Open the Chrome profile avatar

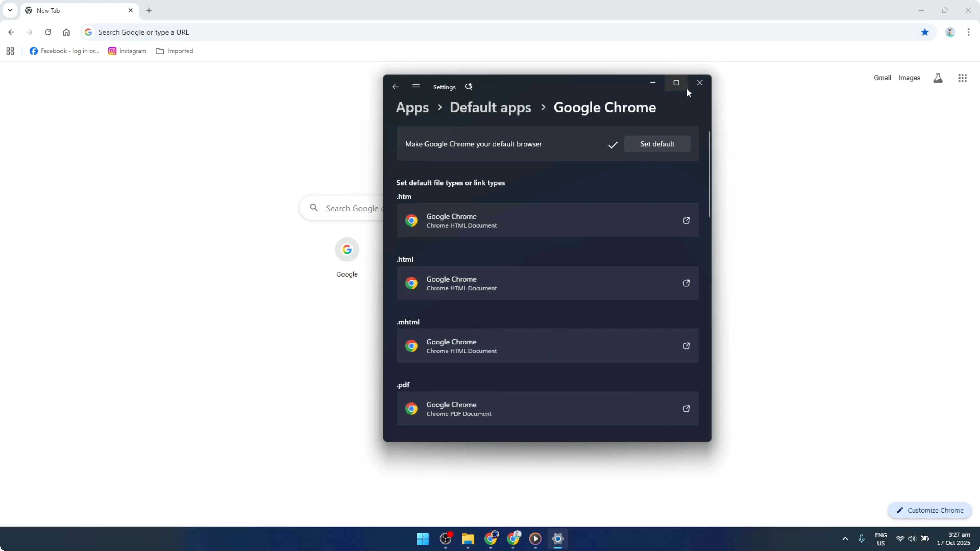pyautogui.click(x=950, y=32)
